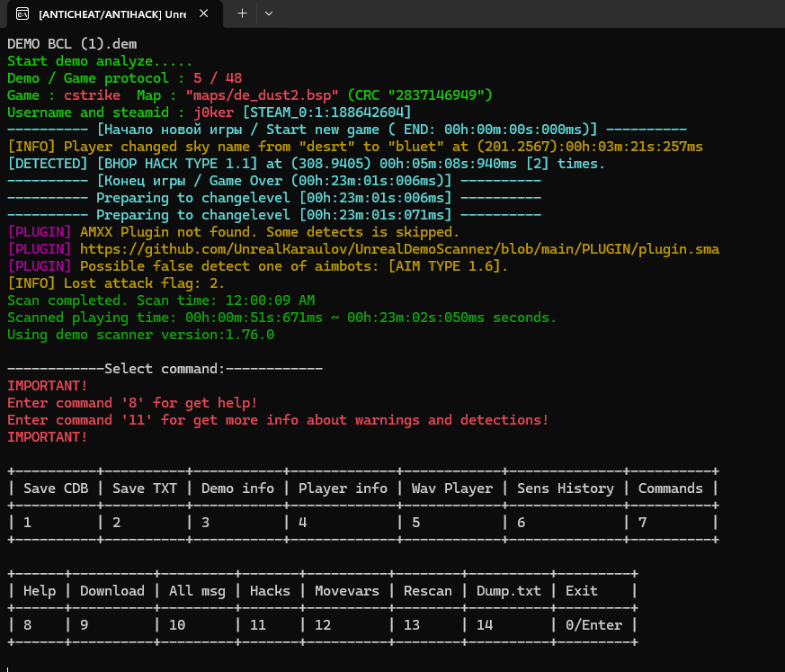Viewport: 785px width, 672px height.
Task: Open the terminal profiles dropdown
Action: [x=269, y=13]
